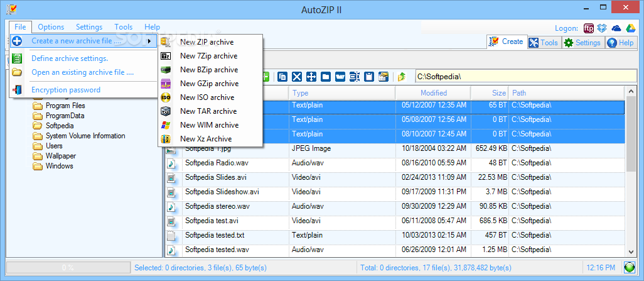Click the delete X toolbar icon
This screenshot has width=644, height=281.
coord(297,77)
